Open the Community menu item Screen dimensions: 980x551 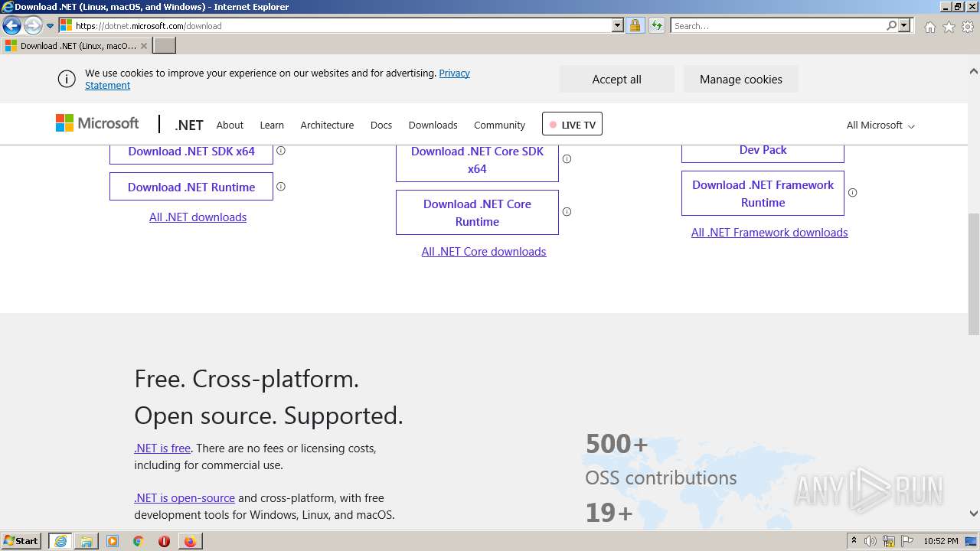point(499,125)
